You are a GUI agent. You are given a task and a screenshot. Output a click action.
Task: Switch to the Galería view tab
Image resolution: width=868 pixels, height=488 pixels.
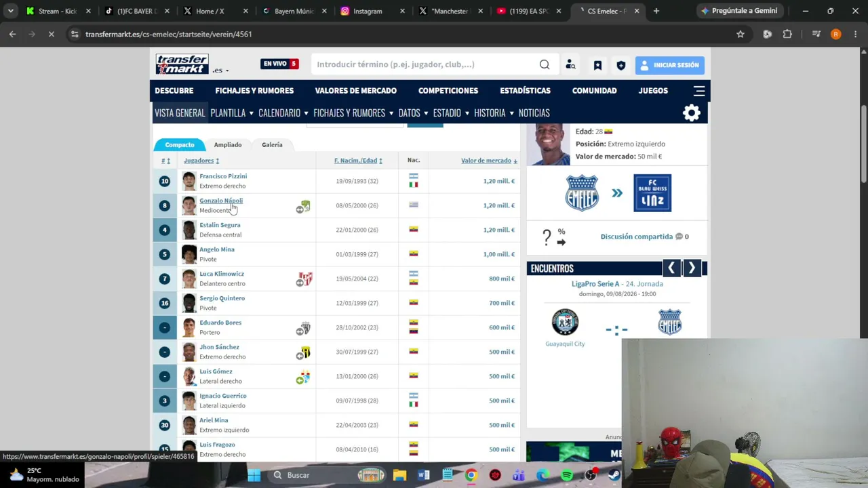[272, 145]
